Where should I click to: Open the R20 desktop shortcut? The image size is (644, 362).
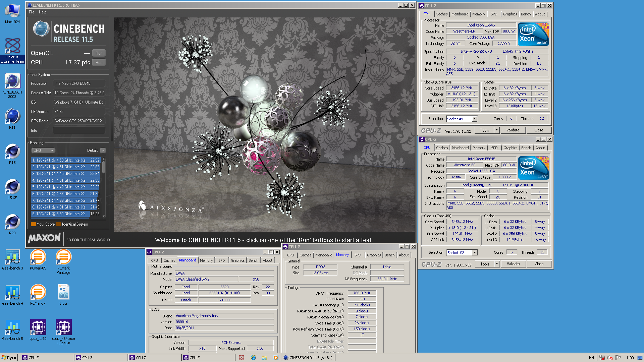pyautogui.click(x=12, y=225)
